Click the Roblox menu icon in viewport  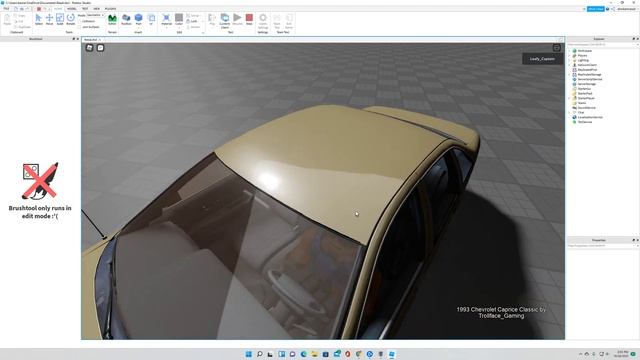point(89,48)
